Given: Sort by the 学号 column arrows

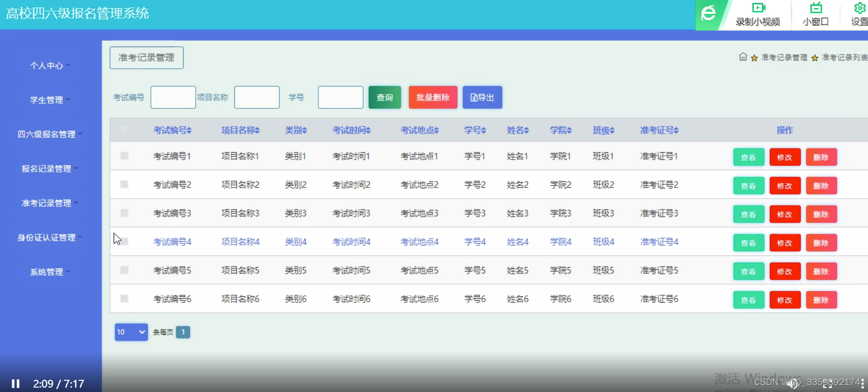Looking at the screenshot, I should coord(483,130).
